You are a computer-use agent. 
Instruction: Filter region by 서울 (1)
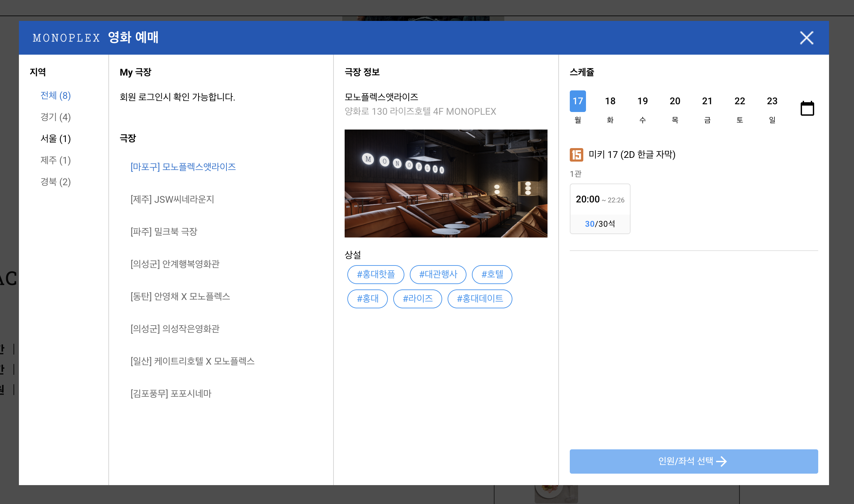click(x=55, y=139)
